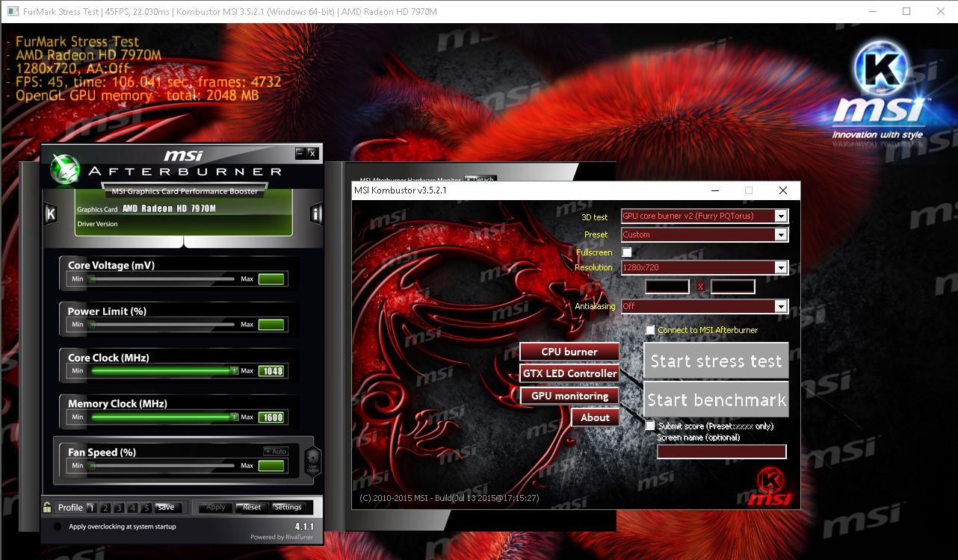The height and width of the screenshot is (560, 958).
Task: Click the MSI K logo at render top right
Action: pyautogui.click(x=880, y=91)
